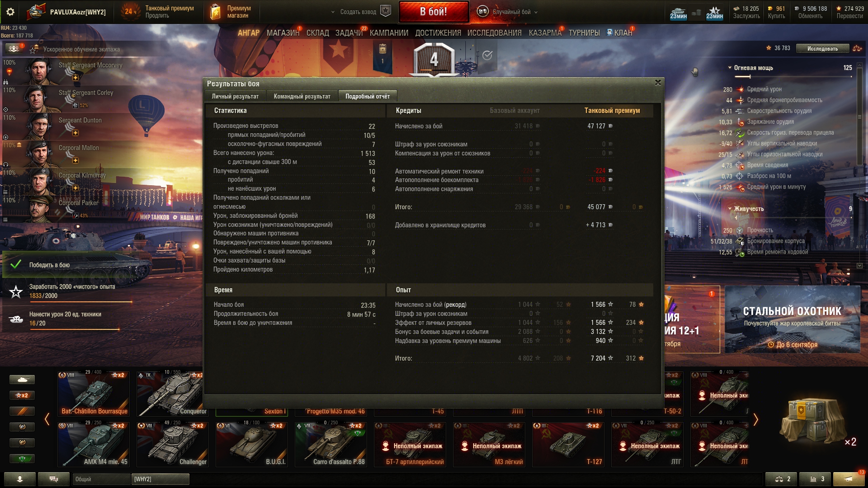Toggle accelerated crew training

pos(14,48)
